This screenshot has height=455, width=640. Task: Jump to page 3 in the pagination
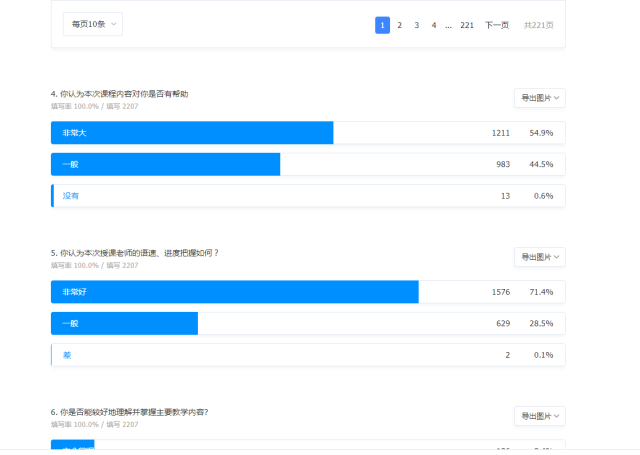[x=417, y=25]
